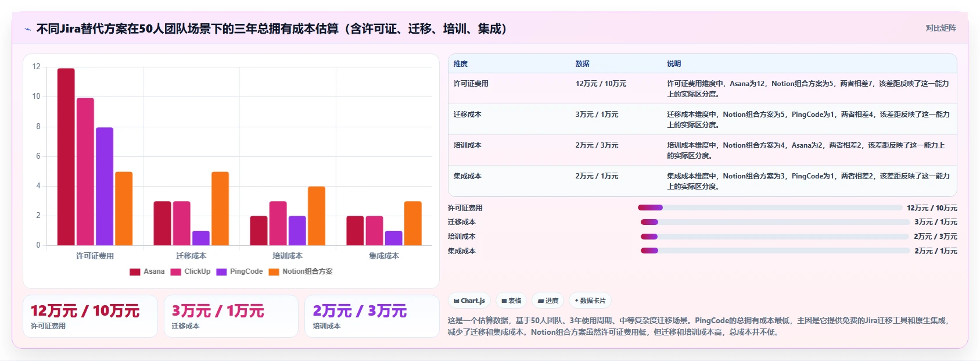Screen dimensions: 980x361
Task: Click the Notion组合方案 bar in 迁移成本 group
Action: coord(220,209)
